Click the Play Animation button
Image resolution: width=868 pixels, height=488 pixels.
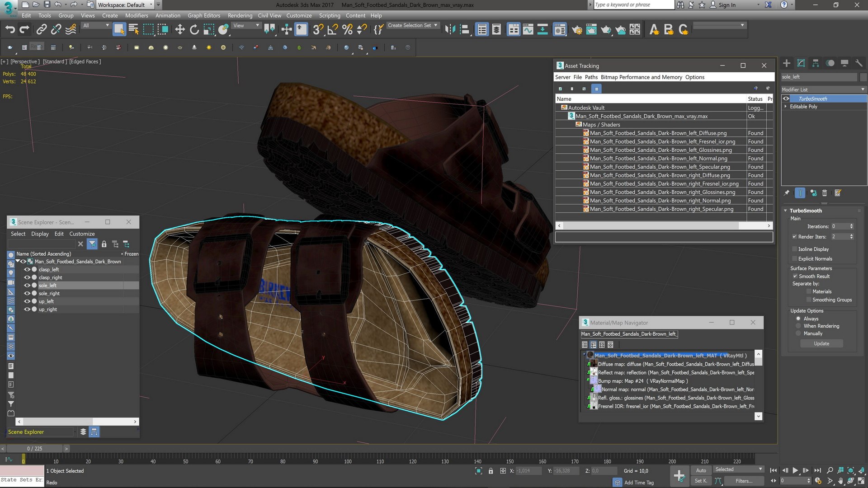795,470
